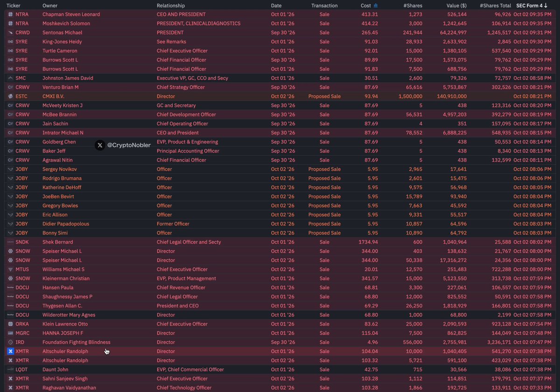Open owner Thygesen Allan C. link
Image resolution: width=560 pixels, height=392 pixels.
(62, 306)
